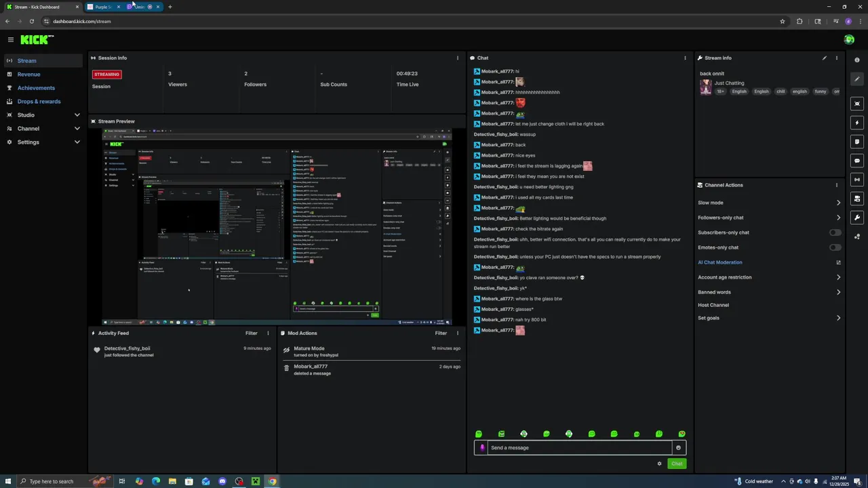Click the lightning bolt icon in right sidebar
This screenshot has width=868, height=488.
[857, 123]
